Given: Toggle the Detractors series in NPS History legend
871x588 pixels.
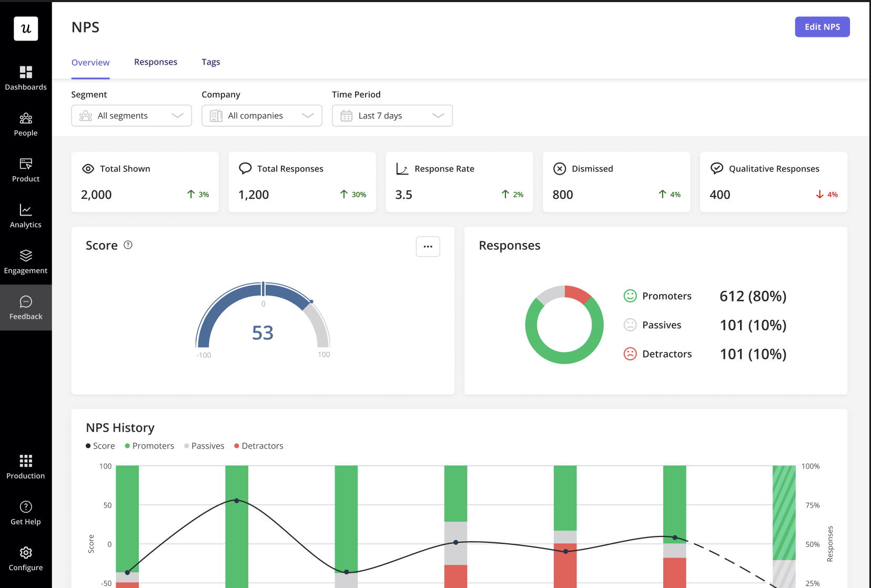Looking at the screenshot, I should tap(258, 445).
